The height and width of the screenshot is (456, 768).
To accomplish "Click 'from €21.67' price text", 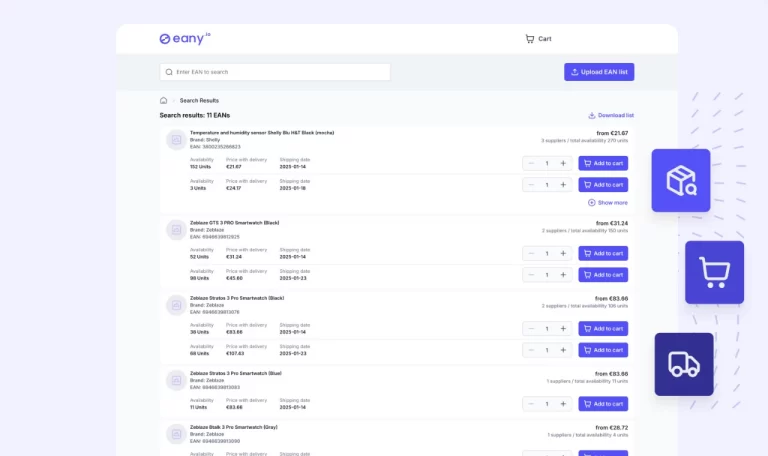I will (x=612, y=133).
